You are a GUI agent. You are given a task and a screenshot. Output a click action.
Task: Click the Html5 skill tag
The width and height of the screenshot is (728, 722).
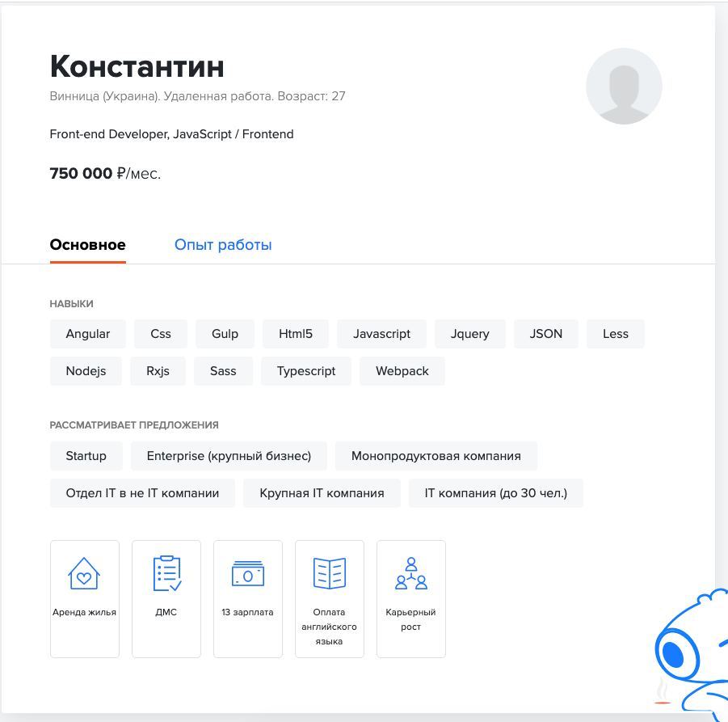295,334
